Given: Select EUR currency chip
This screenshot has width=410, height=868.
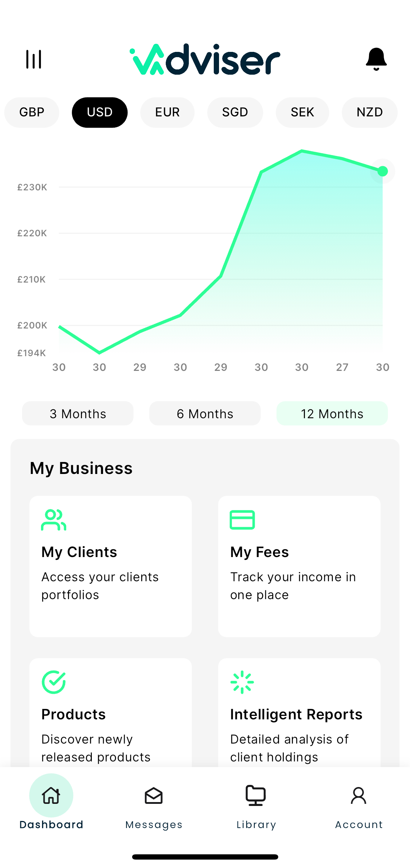Looking at the screenshot, I should (x=168, y=112).
